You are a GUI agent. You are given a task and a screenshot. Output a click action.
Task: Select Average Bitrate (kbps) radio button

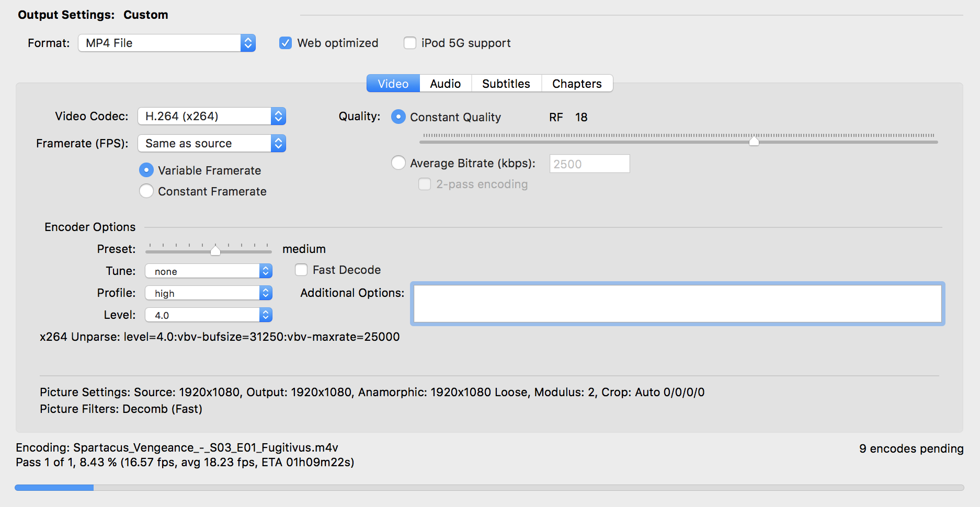398,163
